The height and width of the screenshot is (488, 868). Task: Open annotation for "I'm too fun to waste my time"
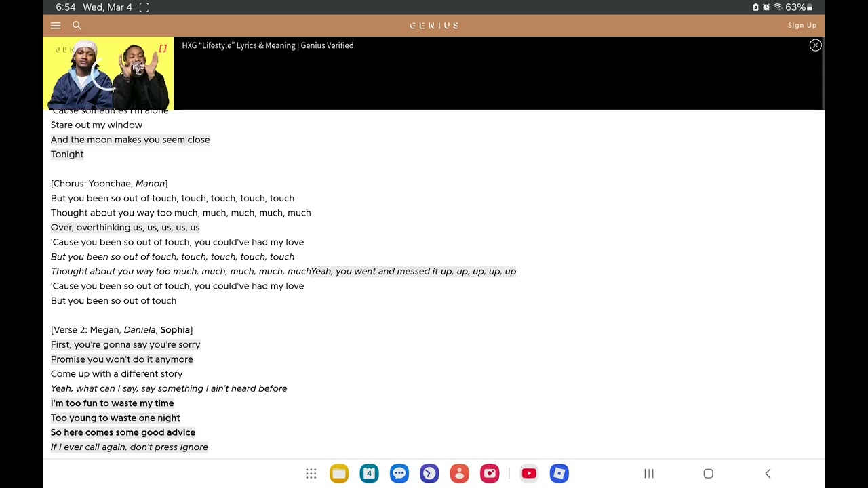113,403
